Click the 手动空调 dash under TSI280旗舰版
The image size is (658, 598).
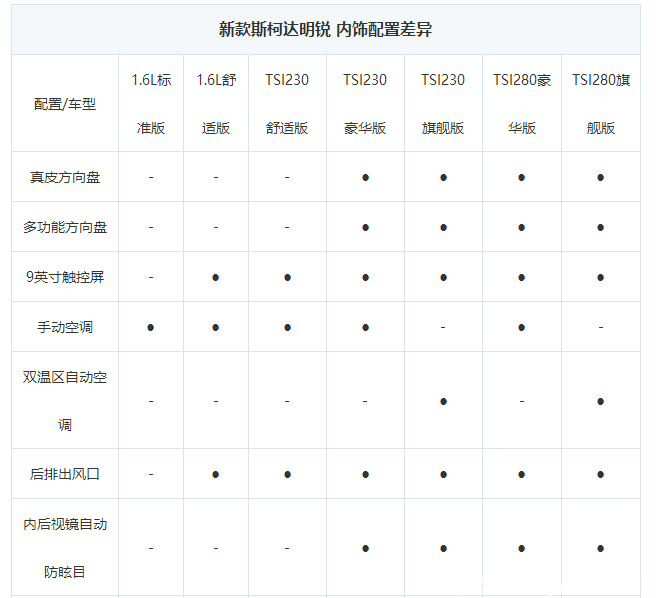[x=600, y=327]
